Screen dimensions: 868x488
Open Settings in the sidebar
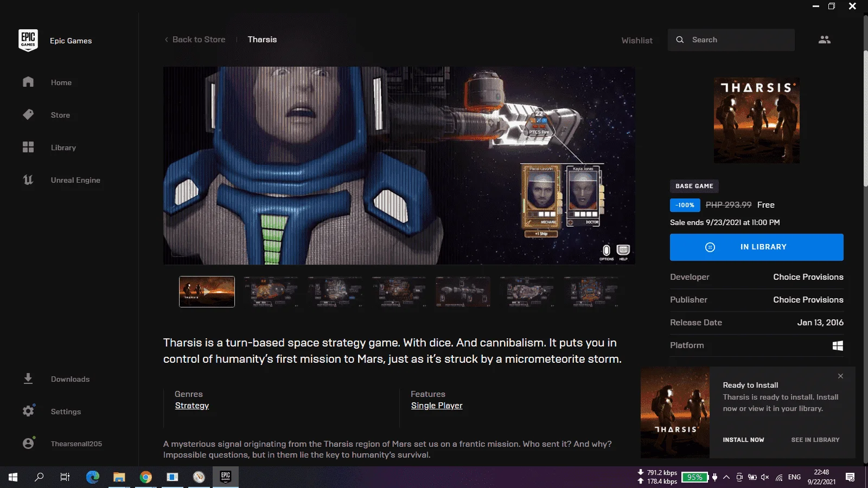[x=66, y=412]
